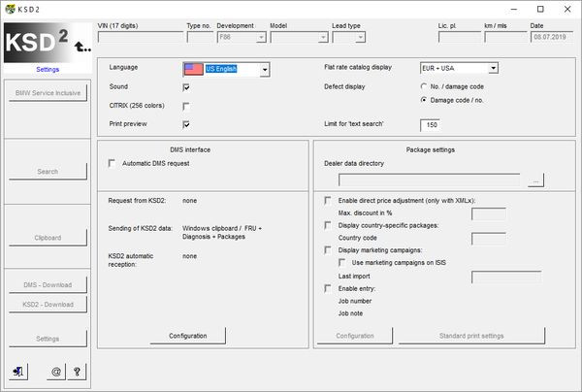
Task: Open the Development F86 dropdown
Action: point(262,37)
